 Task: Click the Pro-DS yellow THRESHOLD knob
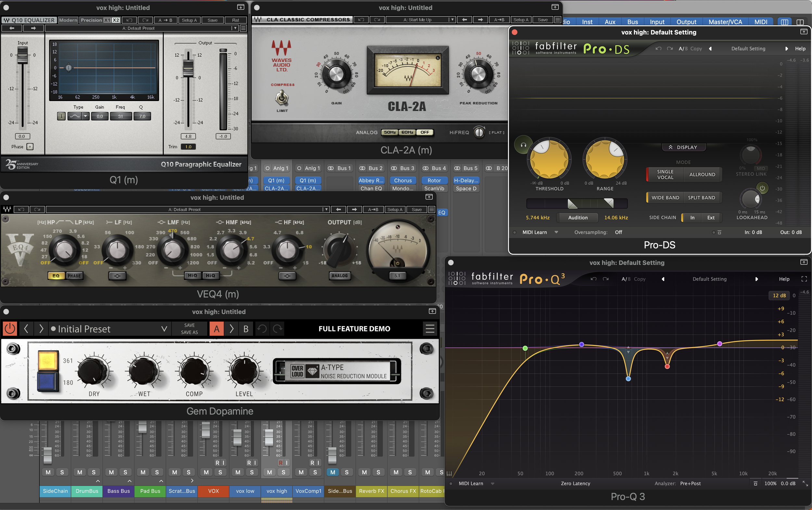tap(549, 159)
